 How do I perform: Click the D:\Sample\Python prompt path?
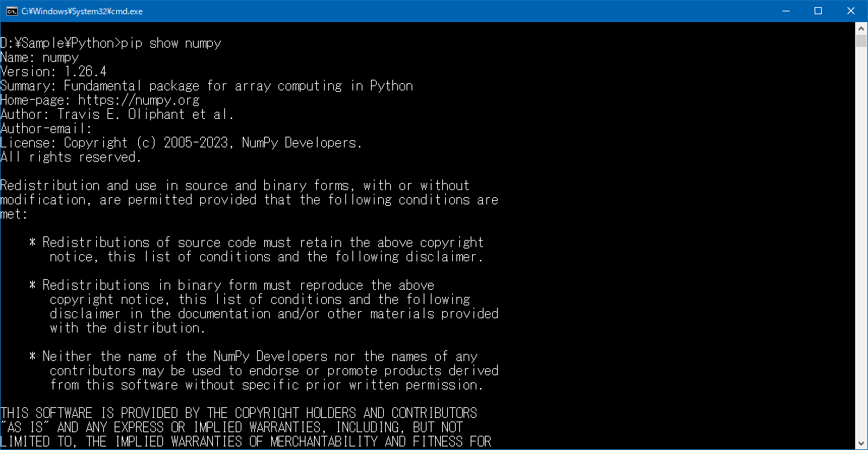point(57,43)
